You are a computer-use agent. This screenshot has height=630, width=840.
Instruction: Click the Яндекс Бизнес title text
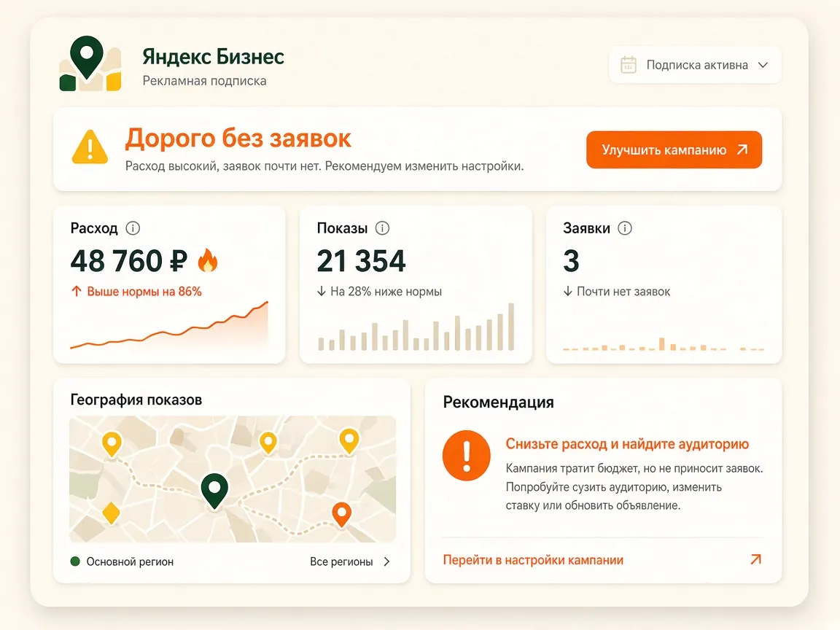click(x=213, y=56)
